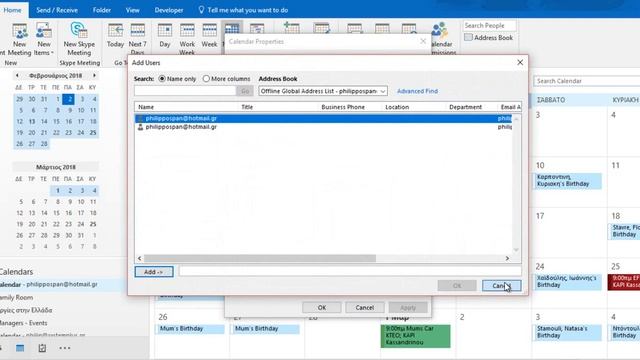
Task: Click Cancel in Calendar Properties dialog
Action: pos(364,308)
